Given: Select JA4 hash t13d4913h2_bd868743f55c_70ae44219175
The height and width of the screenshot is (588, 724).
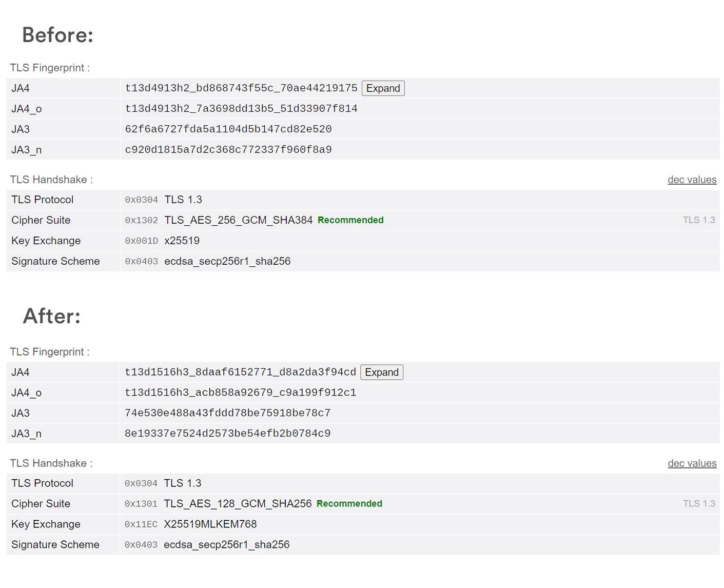Looking at the screenshot, I should coord(241,88).
